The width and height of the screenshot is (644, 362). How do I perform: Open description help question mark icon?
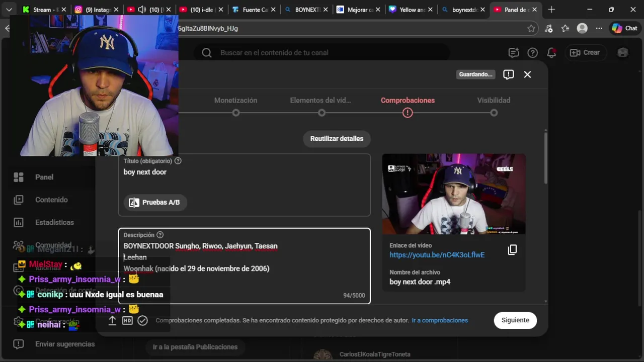click(160, 235)
